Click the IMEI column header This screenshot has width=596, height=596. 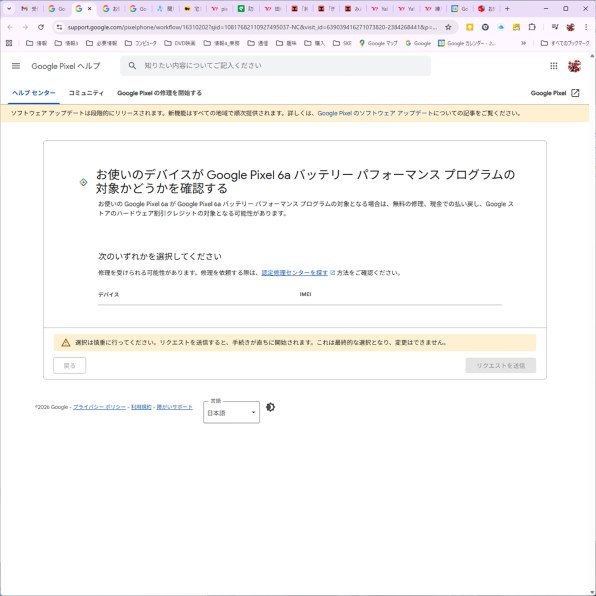[x=306, y=294]
